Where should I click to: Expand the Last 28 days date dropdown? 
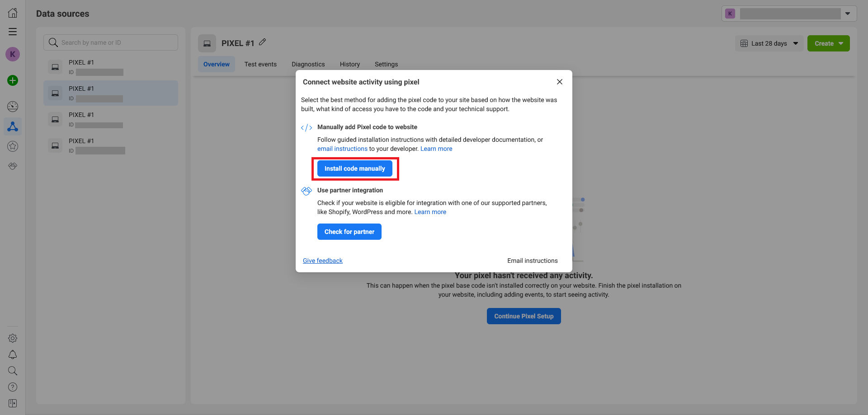coord(769,43)
